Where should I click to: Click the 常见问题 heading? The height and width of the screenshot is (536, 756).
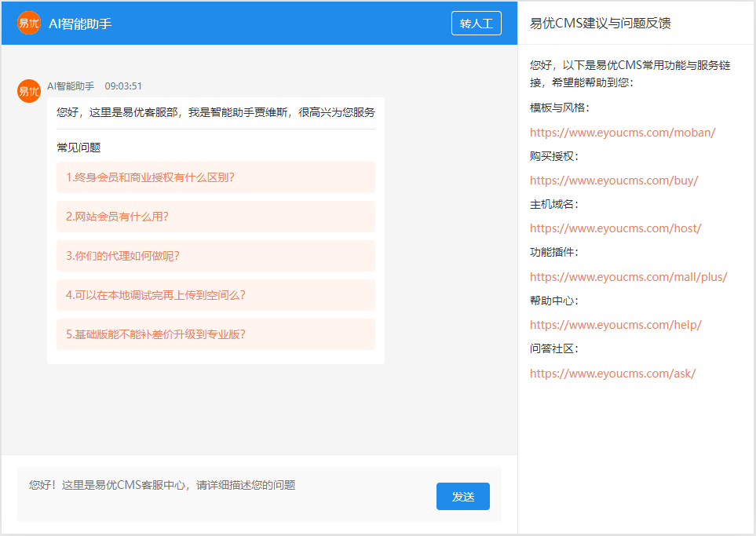tap(79, 148)
